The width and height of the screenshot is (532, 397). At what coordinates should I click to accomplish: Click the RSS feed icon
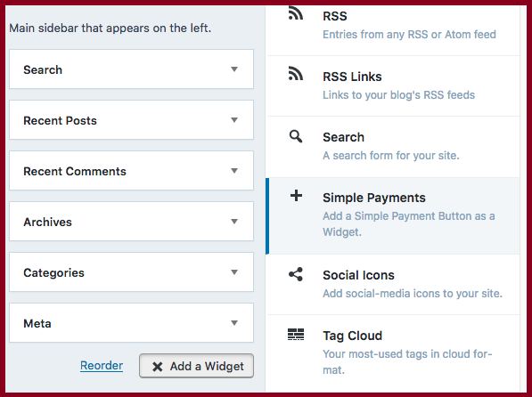(x=296, y=13)
